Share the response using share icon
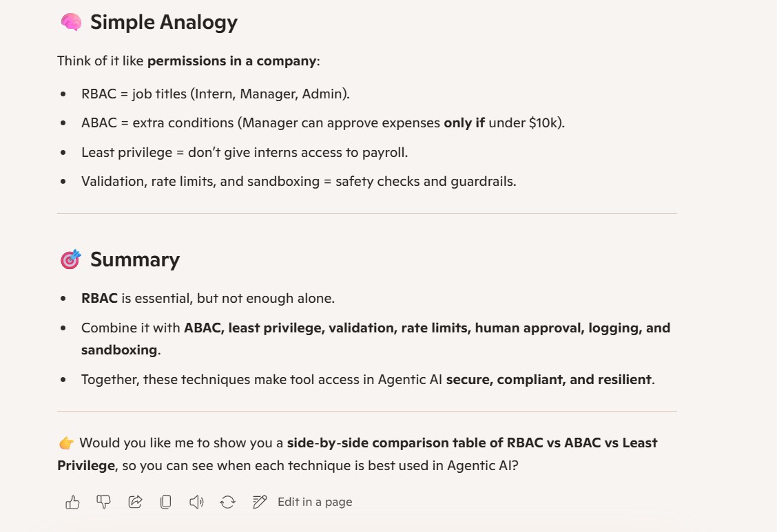The width and height of the screenshot is (777, 532). point(135,502)
